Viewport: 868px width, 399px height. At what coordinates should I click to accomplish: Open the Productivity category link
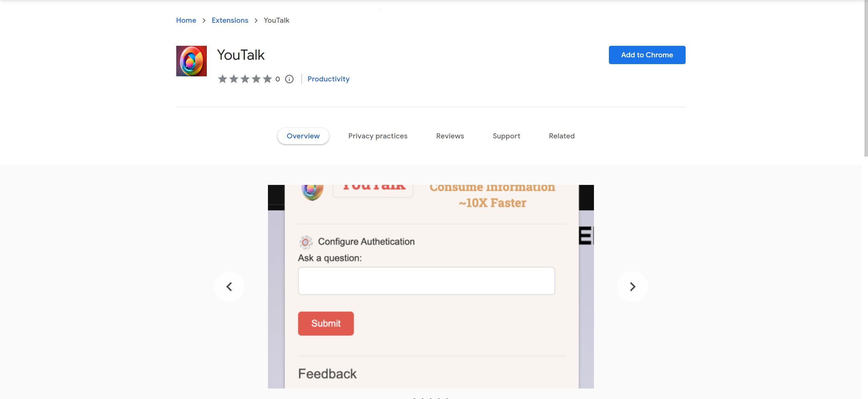pos(328,79)
